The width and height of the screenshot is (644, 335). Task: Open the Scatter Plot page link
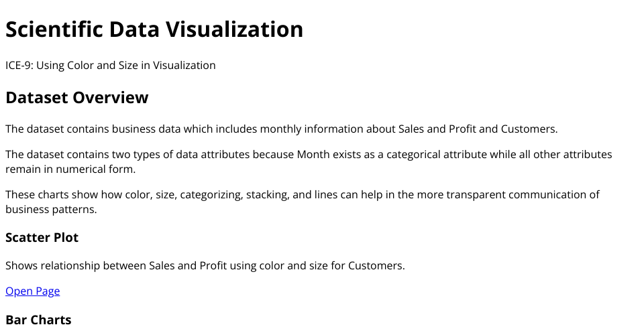(x=32, y=291)
